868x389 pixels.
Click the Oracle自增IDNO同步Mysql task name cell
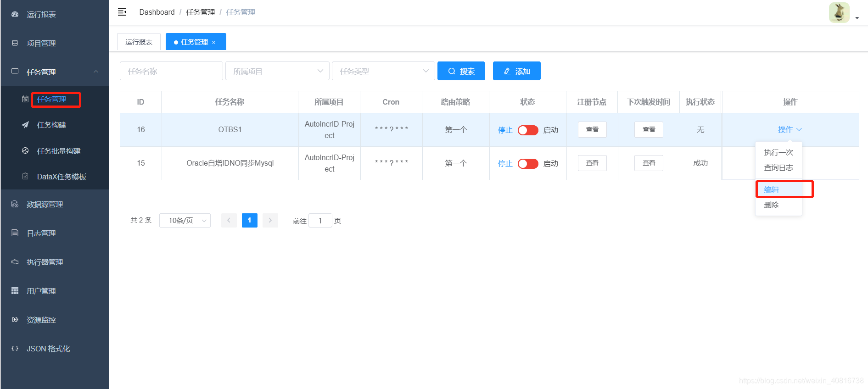[x=230, y=163]
